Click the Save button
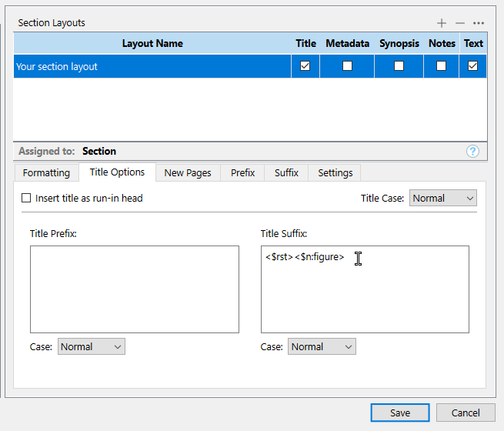Image resolution: width=504 pixels, height=431 pixels. pos(400,413)
